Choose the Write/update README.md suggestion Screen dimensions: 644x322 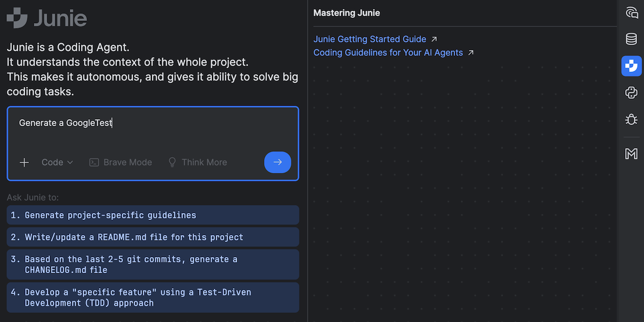(153, 237)
